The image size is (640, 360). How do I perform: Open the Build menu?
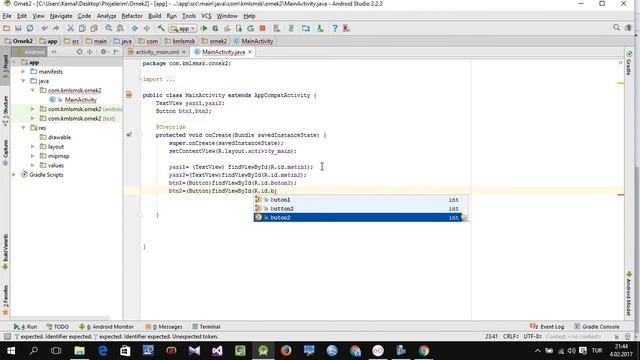click(154, 16)
